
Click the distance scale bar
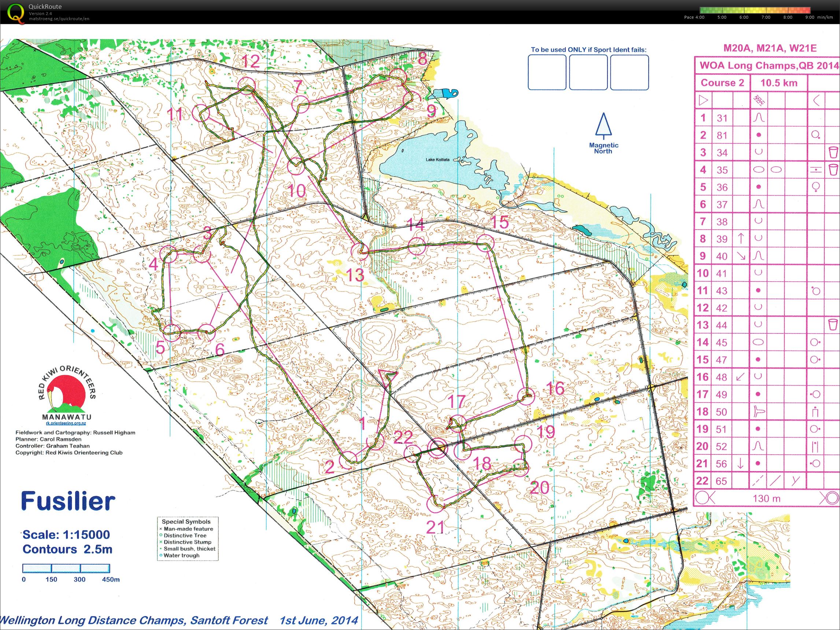coord(66,568)
